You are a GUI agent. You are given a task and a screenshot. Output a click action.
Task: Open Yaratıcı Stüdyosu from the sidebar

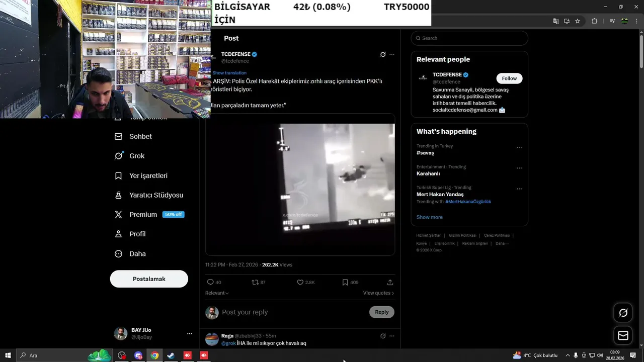[x=149, y=195]
